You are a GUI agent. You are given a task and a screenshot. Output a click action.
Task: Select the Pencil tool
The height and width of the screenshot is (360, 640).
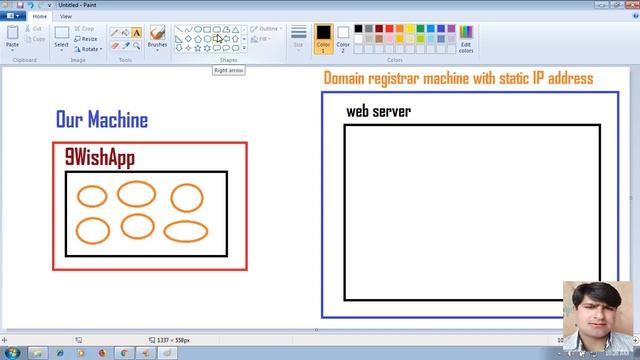click(115, 33)
